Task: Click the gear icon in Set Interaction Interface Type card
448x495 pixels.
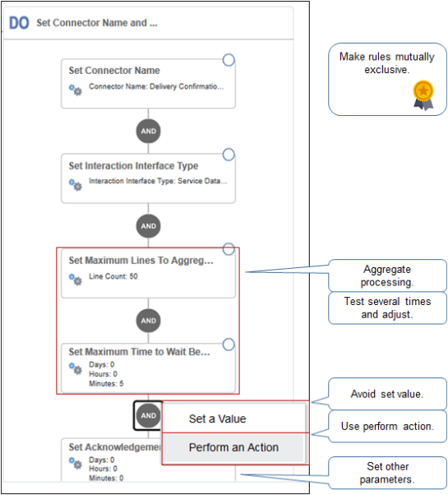Action: point(76,185)
